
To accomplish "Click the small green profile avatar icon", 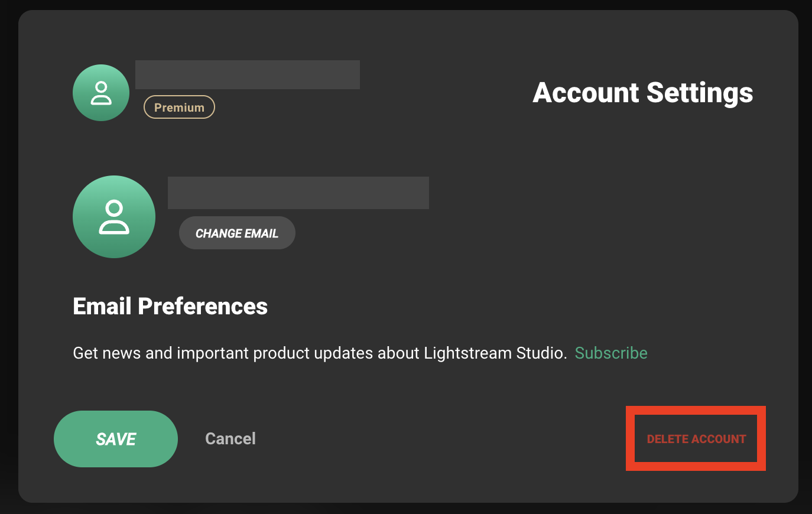I will 101,93.
